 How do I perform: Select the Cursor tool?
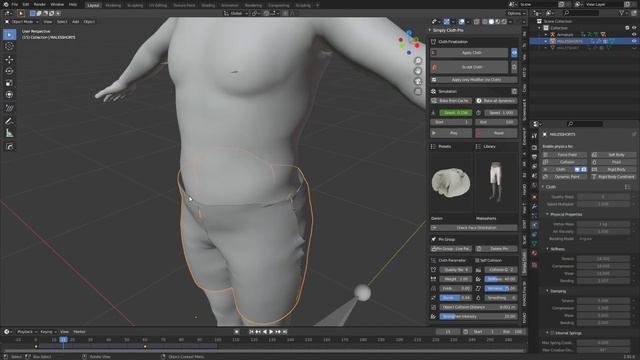9,47
